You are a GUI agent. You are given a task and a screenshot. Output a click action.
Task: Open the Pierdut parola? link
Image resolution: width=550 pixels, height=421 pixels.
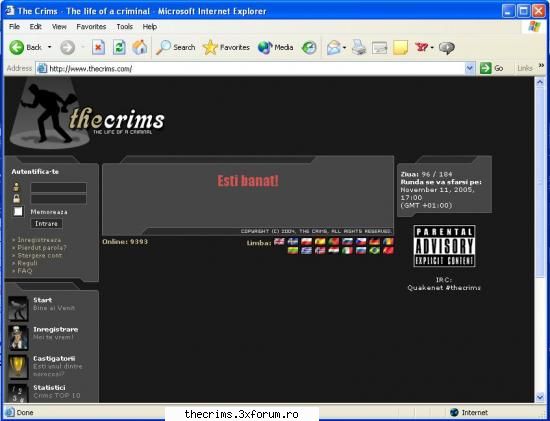42,248
